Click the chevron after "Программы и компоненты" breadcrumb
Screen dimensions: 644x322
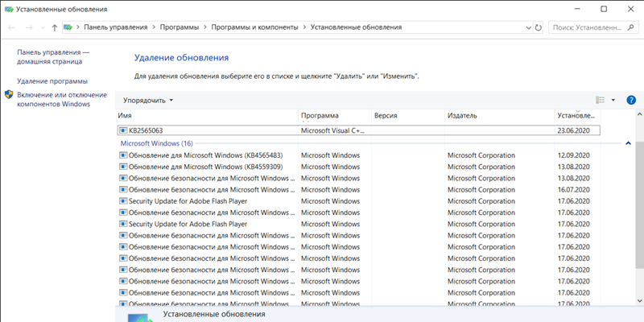pyautogui.click(x=304, y=27)
